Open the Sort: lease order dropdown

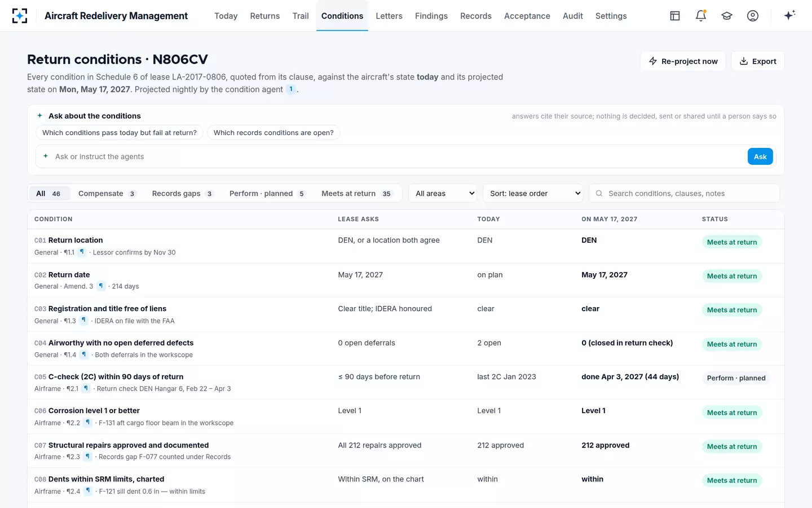pyautogui.click(x=533, y=193)
